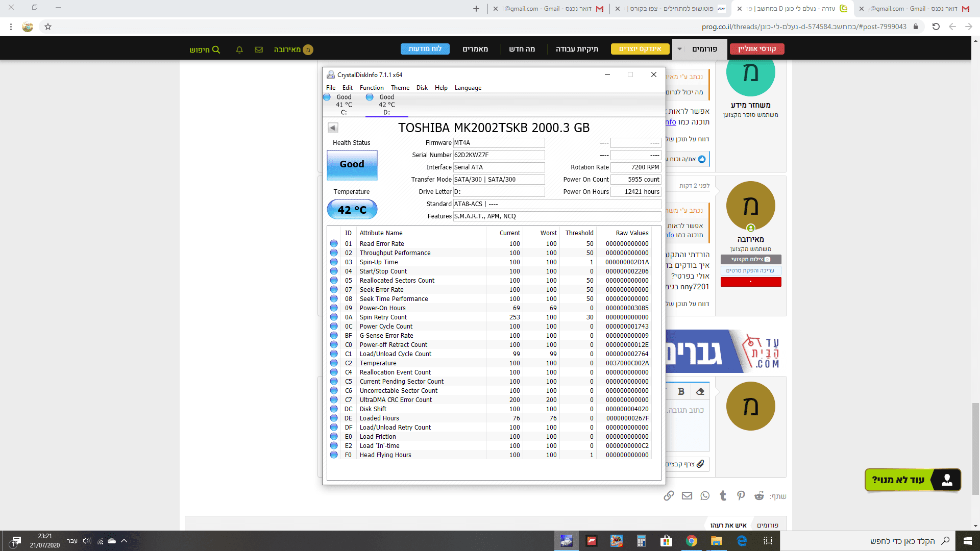Open a new browser tab

476,9
